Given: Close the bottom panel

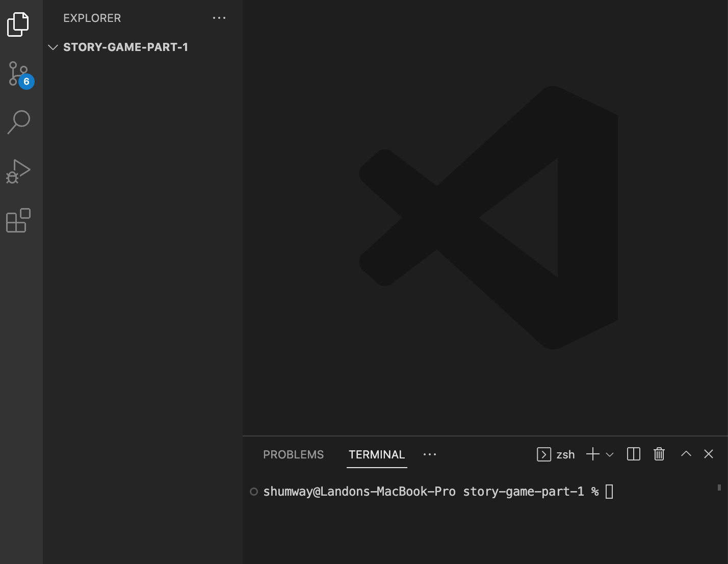Looking at the screenshot, I should (x=709, y=454).
